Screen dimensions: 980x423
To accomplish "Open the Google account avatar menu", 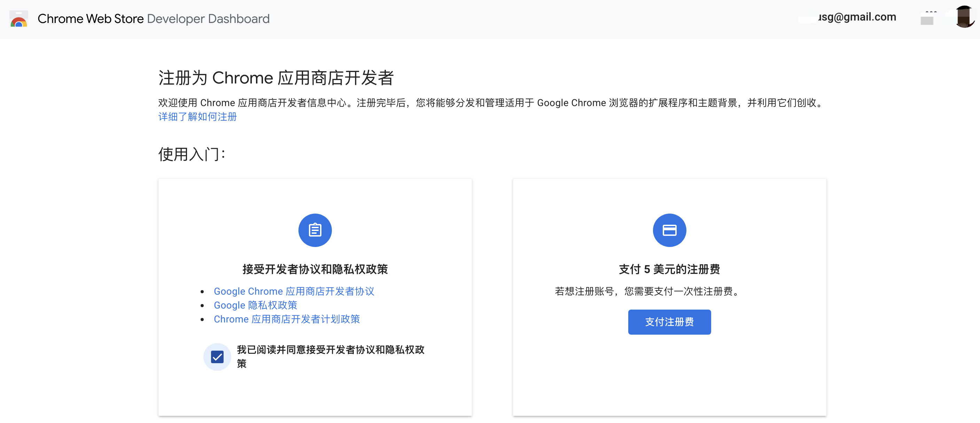I will pos(964,17).
